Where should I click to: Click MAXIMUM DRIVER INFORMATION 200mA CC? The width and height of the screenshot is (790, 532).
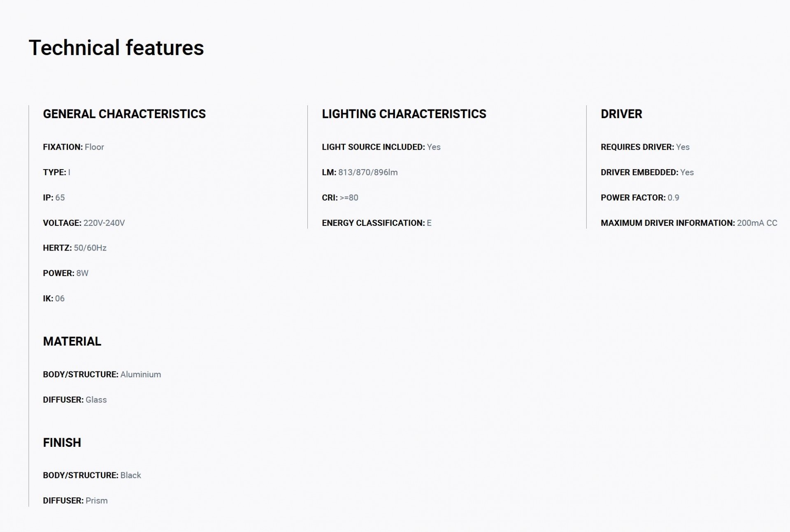pos(689,223)
